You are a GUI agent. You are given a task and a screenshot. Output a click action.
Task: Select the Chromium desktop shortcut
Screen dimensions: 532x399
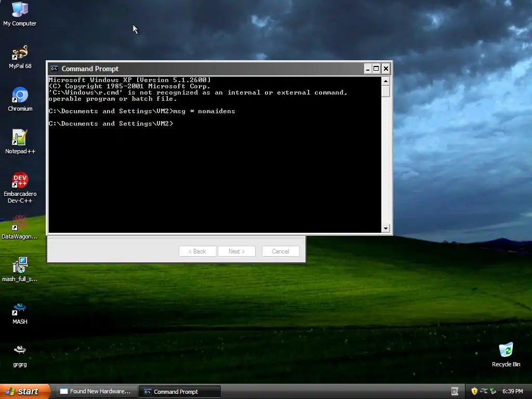[x=20, y=99]
